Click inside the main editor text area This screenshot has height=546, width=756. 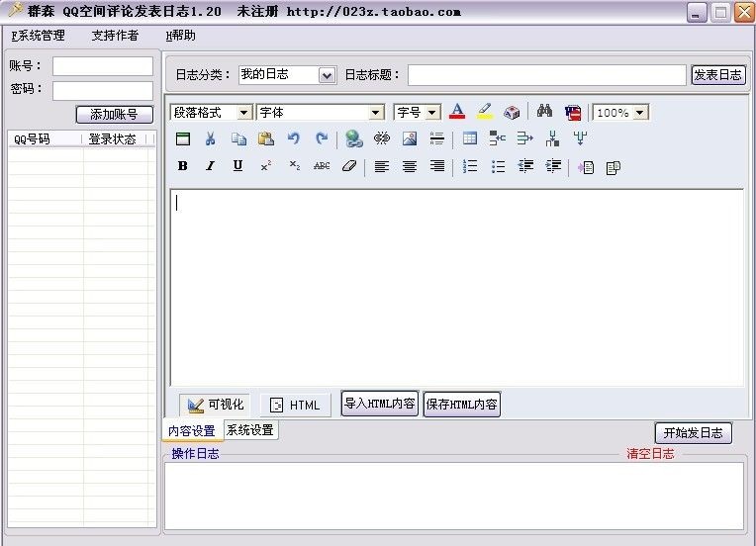tap(456, 288)
